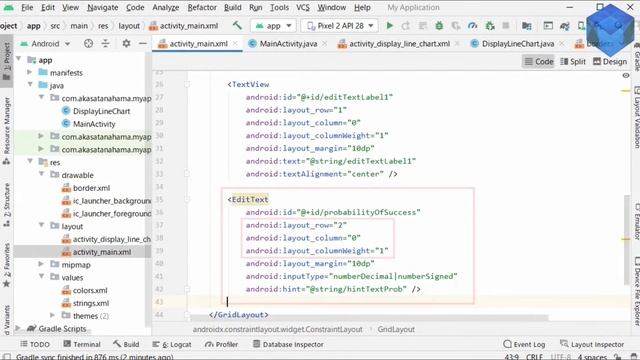Open the Logcat tool window
This screenshot has height=360, width=640.
[x=172, y=344]
